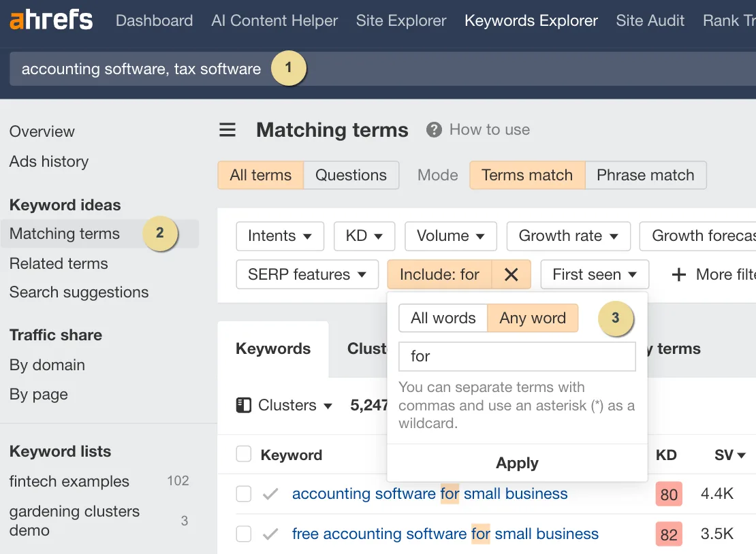Open gardening clusters demo list
This screenshot has height=554, width=756.
pyautogui.click(x=74, y=521)
